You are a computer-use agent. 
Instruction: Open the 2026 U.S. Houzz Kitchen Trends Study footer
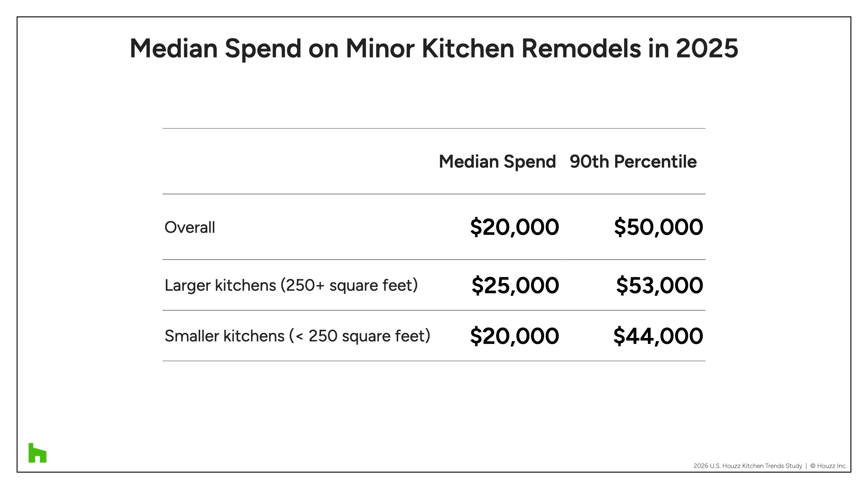point(747,466)
